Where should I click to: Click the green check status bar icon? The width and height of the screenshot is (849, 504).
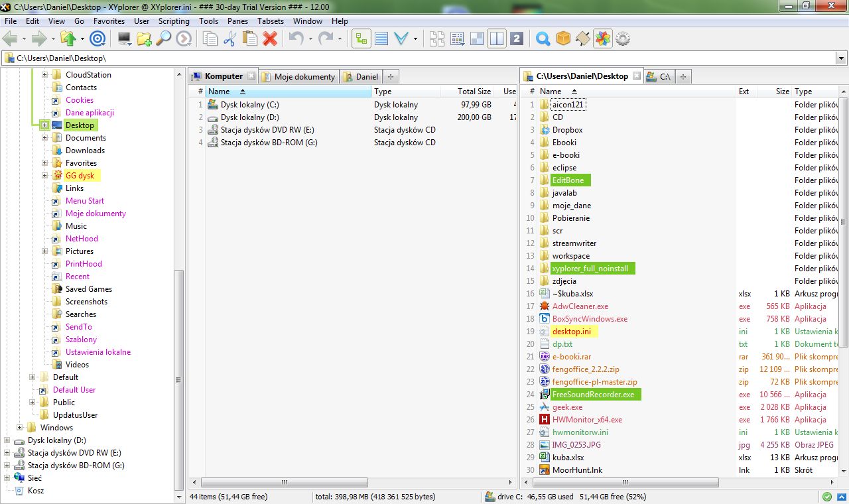click(x=827, y=497)
